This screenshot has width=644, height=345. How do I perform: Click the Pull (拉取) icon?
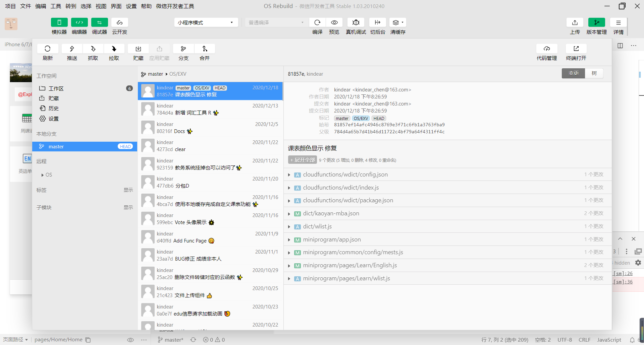[114, 49]
